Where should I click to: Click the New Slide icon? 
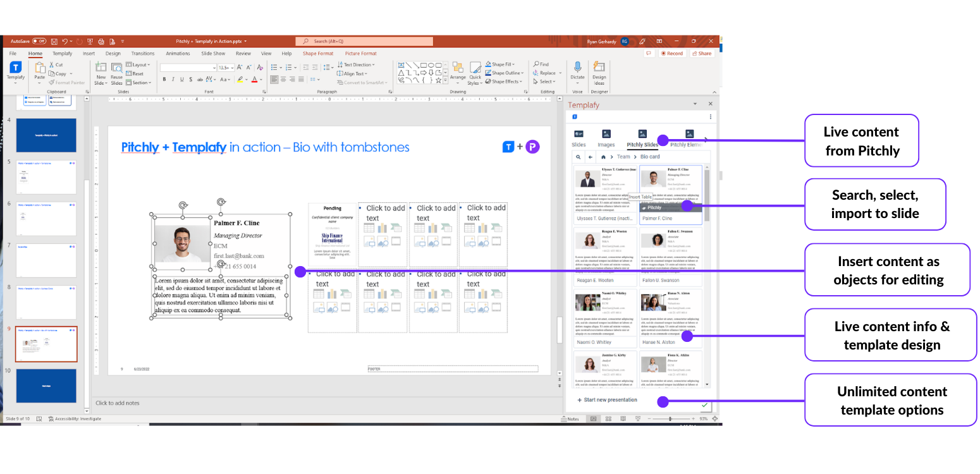(101, 67)
